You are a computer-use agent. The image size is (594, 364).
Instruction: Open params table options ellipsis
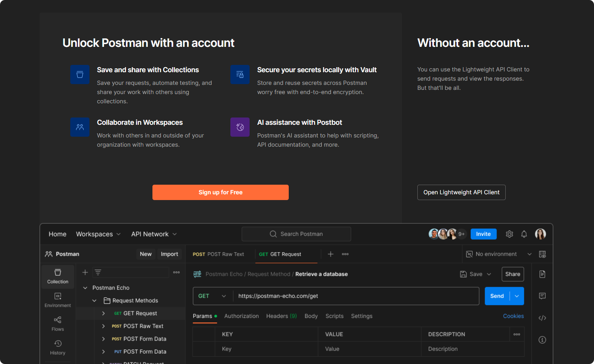click(517, 334)
